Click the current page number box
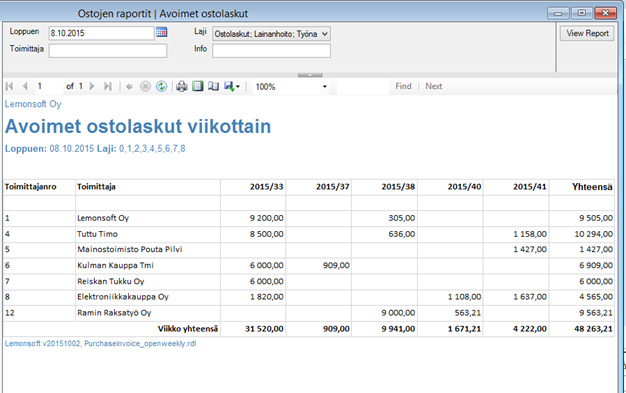This screenshot has width=626, height=393. pyautogui.click(x=49, y=86)
